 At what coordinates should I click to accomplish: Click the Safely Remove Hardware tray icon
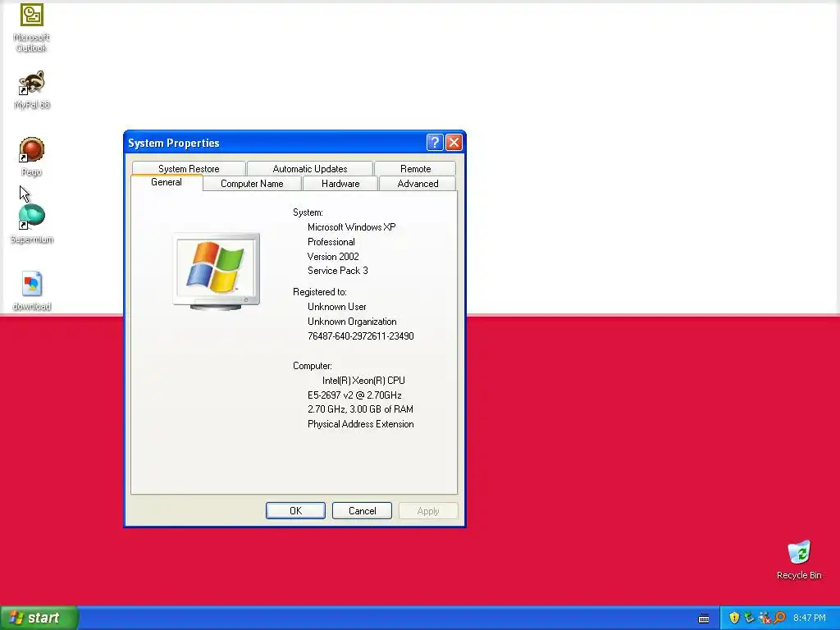click(x=749, y=618)
